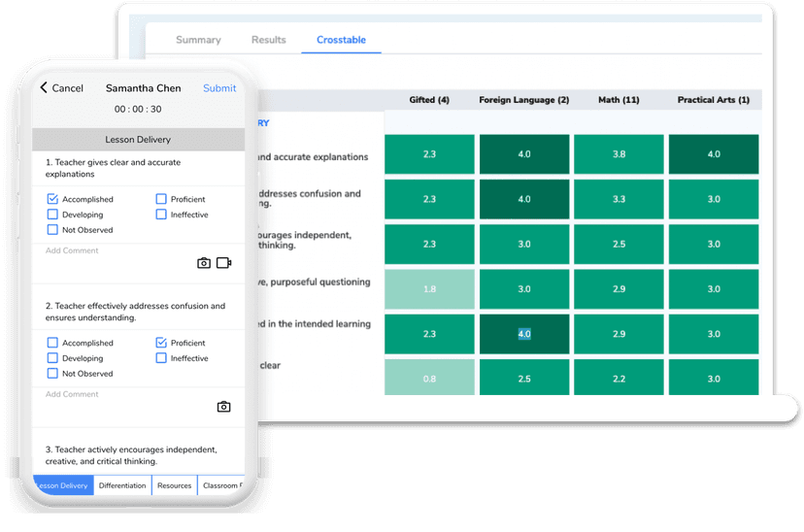Uncheck Proficient for question 2
Screen dimensions: 804x532
(x=161, y=343)
